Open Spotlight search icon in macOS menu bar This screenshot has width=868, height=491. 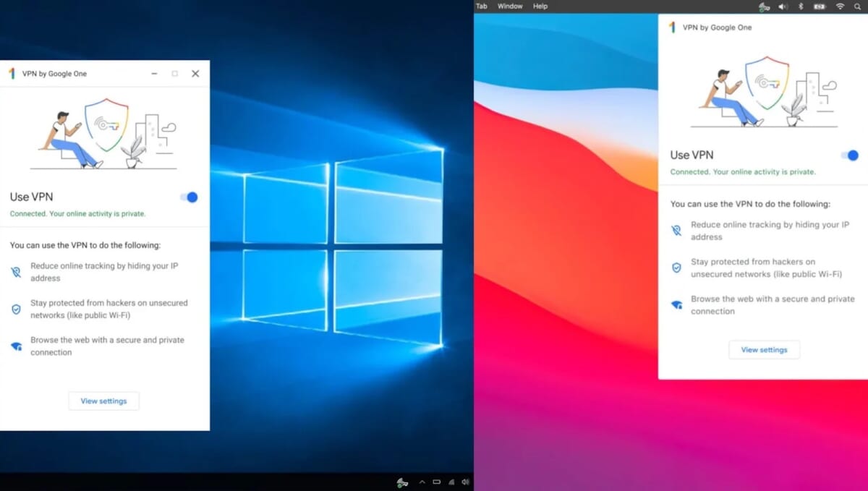click(858, 7)
